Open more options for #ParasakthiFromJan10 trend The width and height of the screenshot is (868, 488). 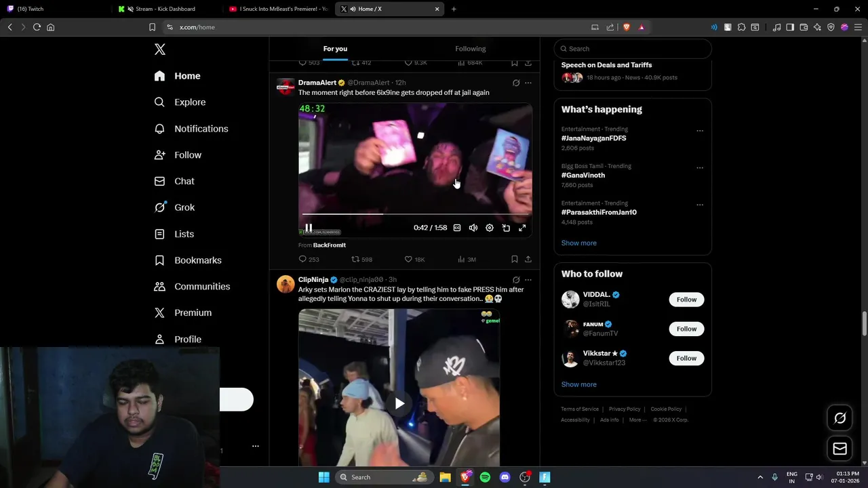coord(700,205)
